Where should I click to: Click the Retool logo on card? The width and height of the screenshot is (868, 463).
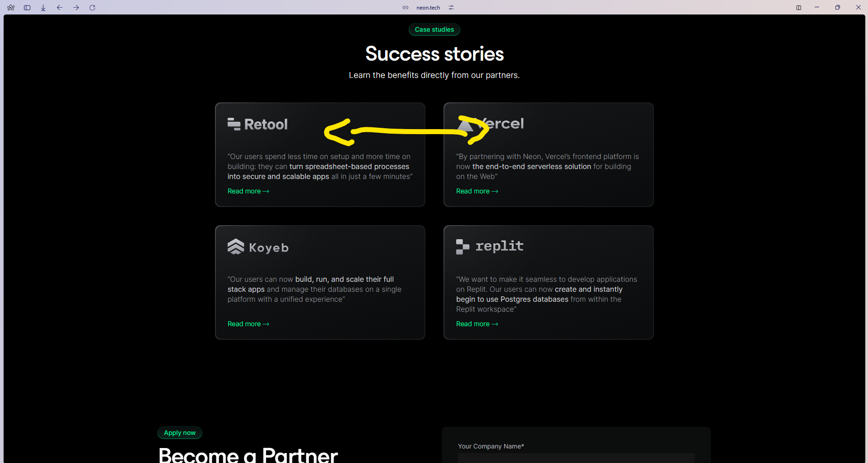pyautogui.click(x=258, y=124)
